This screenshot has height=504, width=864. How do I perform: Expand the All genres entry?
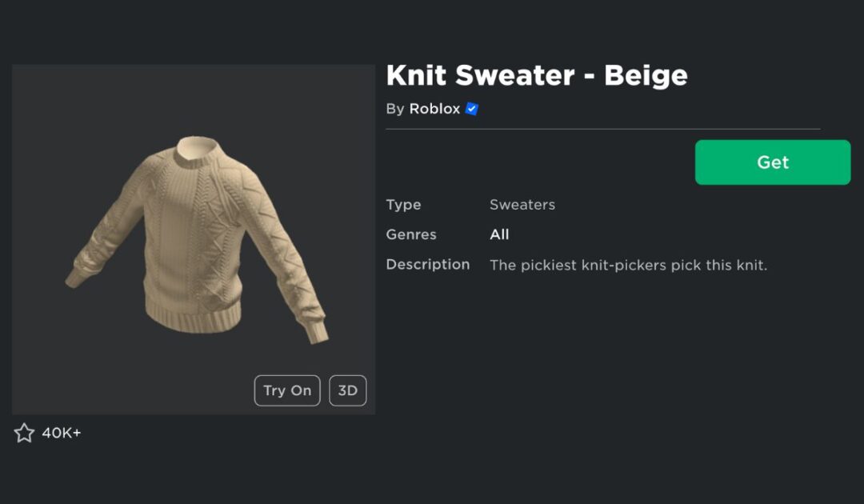point(498,234)
